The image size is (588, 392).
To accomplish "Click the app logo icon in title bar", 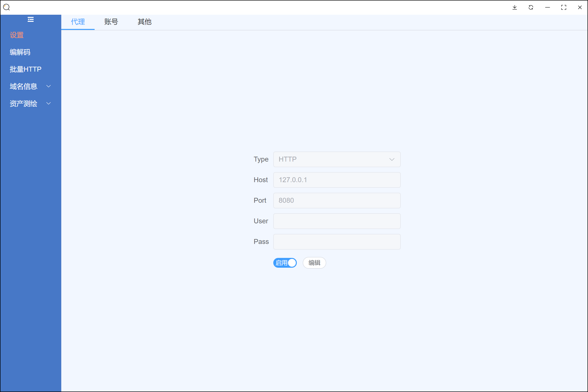I will [x=7, y=7].
